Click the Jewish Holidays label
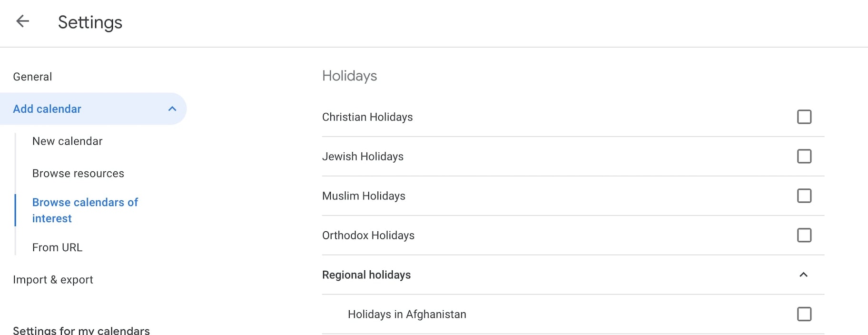The width and height of the screenshot is (868, 335). pos(363,157)
